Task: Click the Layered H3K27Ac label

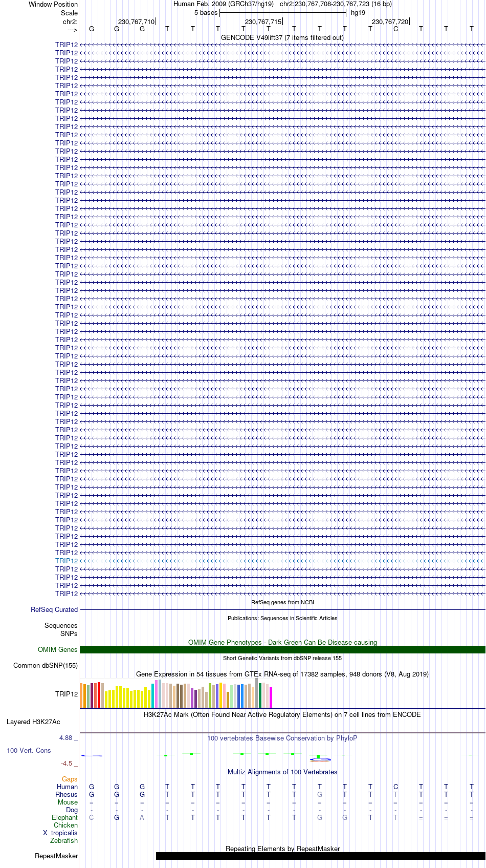Action: pyautogui.click(x=33, y=722)
